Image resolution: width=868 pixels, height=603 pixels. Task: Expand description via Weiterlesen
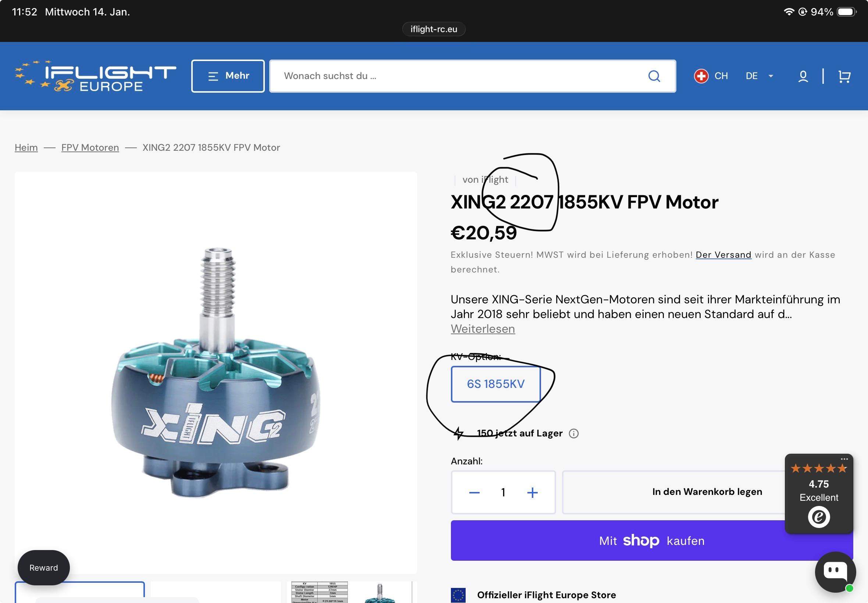pyautogui.click(x=483, y=329)
